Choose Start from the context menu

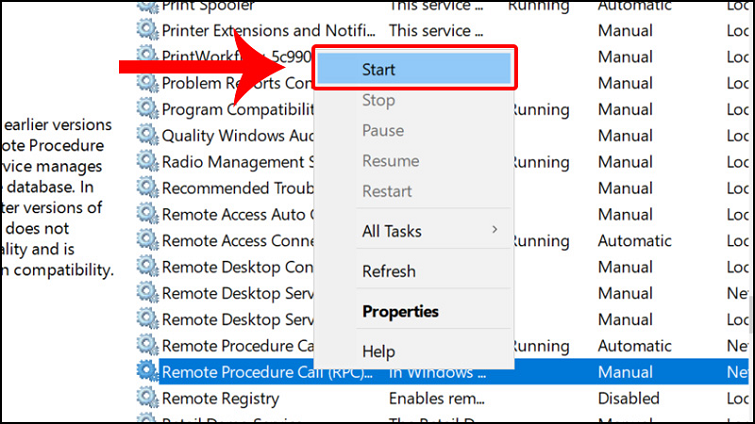(x=413, y=71)
